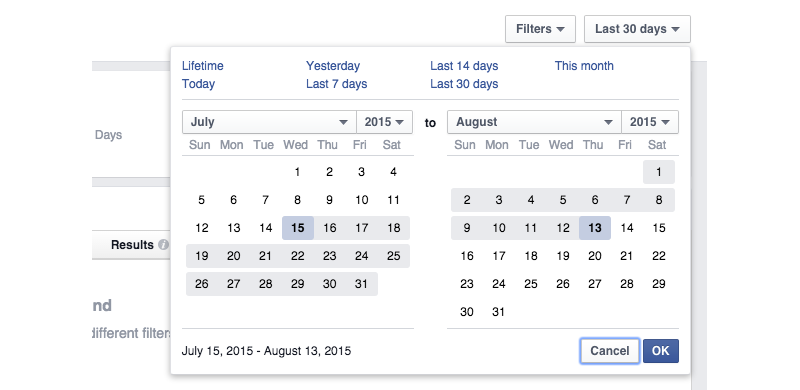
Task: Select August 5 in the end calendar
Action: [563, 200]
